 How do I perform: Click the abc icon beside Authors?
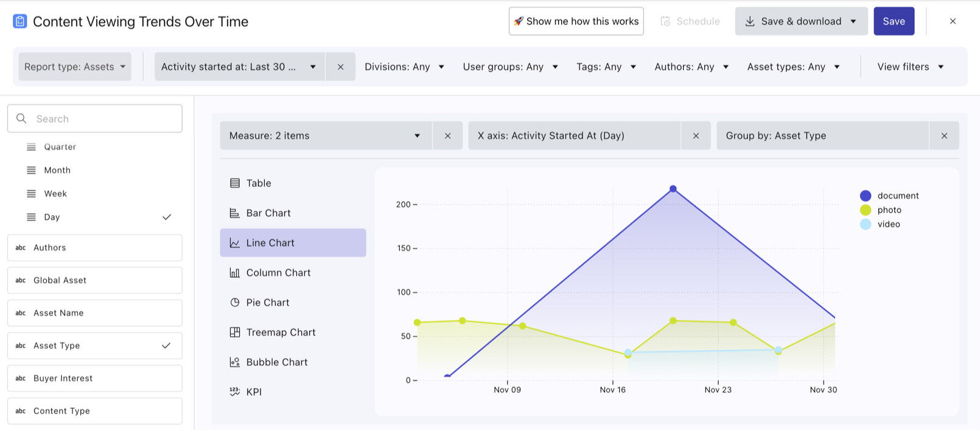pos(21,248)
